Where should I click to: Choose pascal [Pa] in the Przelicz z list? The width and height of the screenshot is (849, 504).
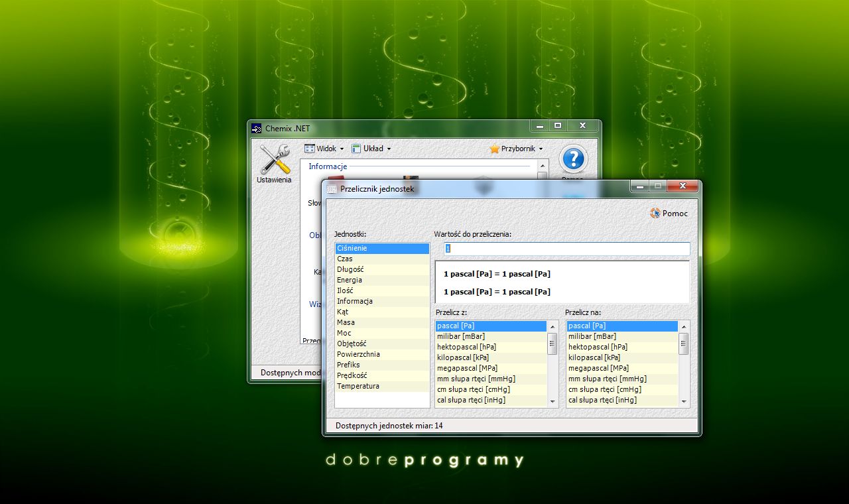(x=491, y=326)
